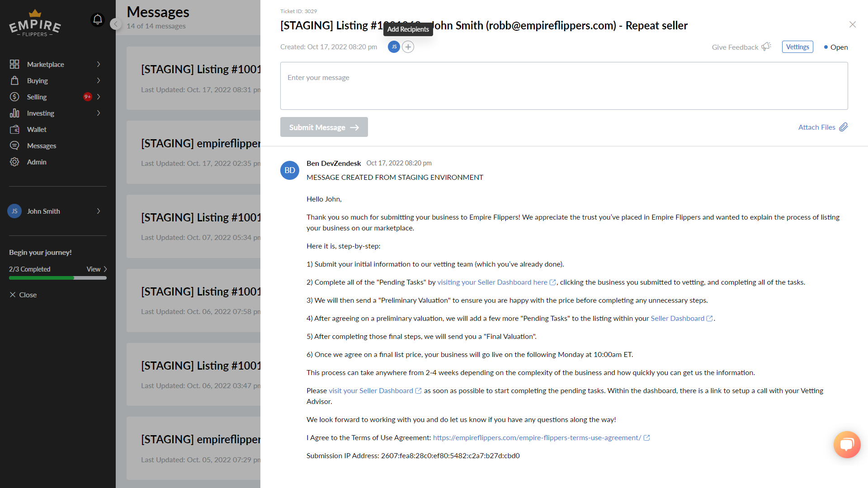Click '2/3 Completed' progress text

click(30, 269)
